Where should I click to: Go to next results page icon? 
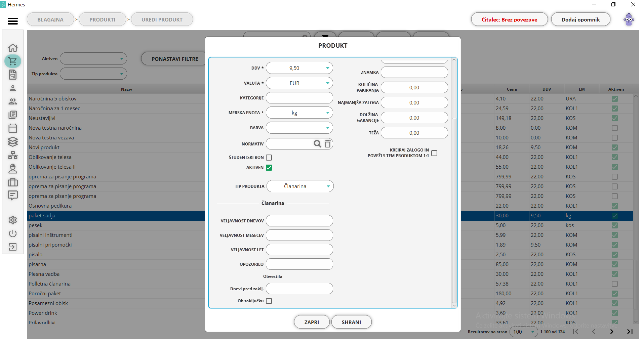pyautogui.click(x=612, y=332)
